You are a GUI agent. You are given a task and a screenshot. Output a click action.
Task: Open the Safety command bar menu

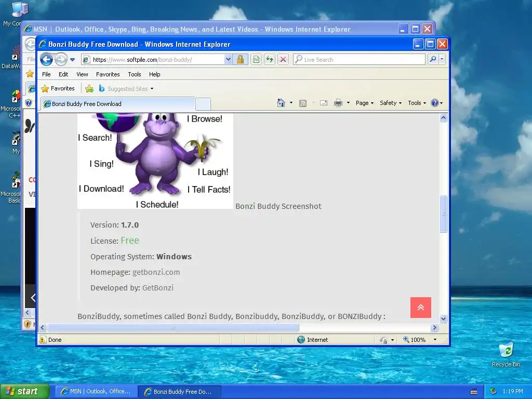click(391, 103)
